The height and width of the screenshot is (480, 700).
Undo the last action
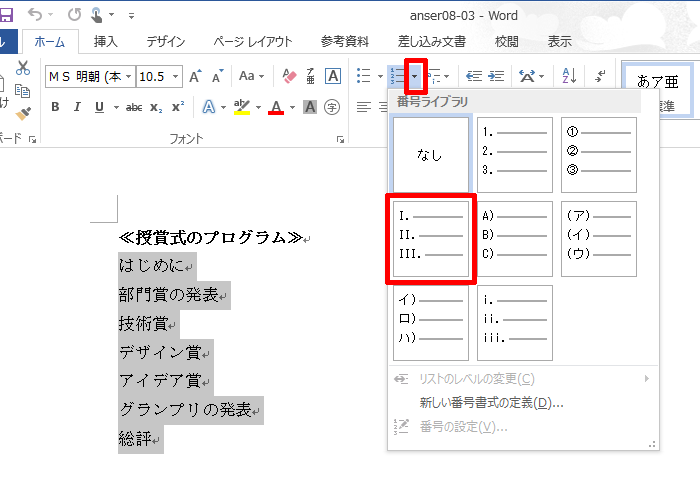35,15
